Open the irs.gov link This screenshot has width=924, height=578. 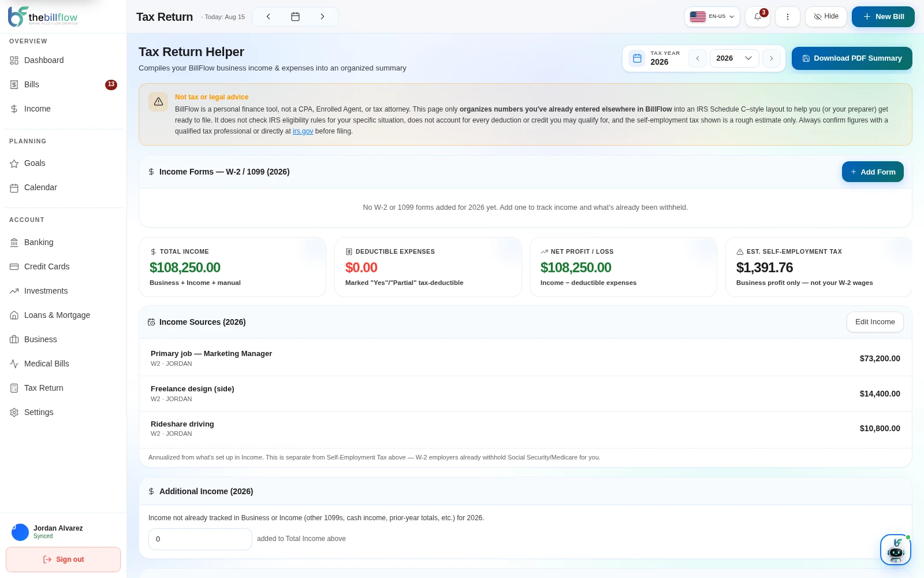click(303, 131)
